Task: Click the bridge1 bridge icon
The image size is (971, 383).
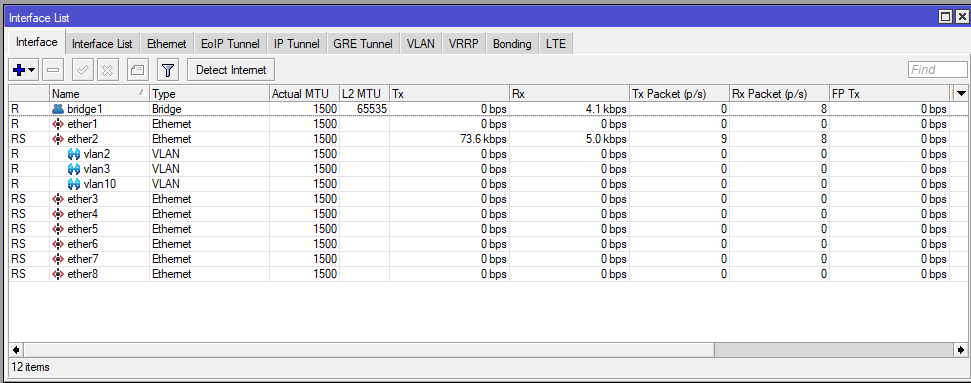Action: [58, 109]
